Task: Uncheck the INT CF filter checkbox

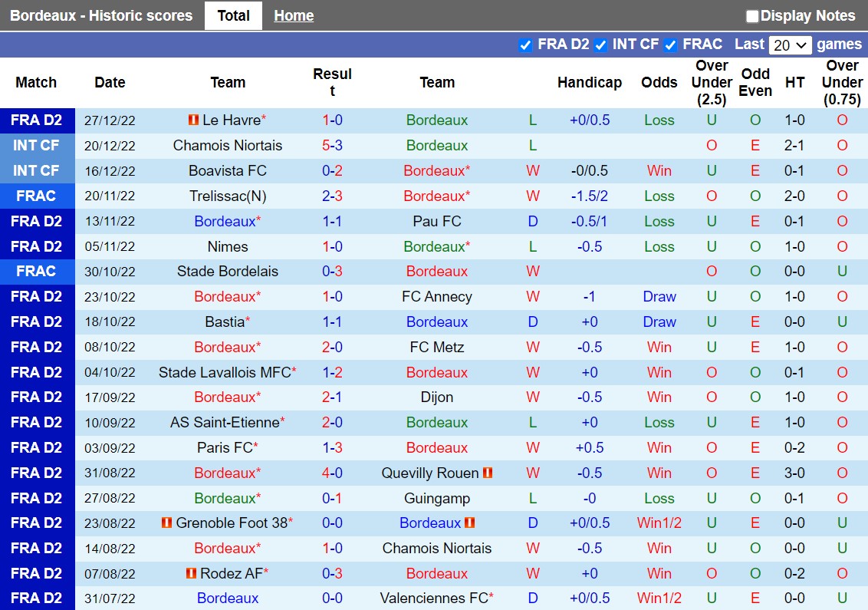Action: (x=600, y=45)
